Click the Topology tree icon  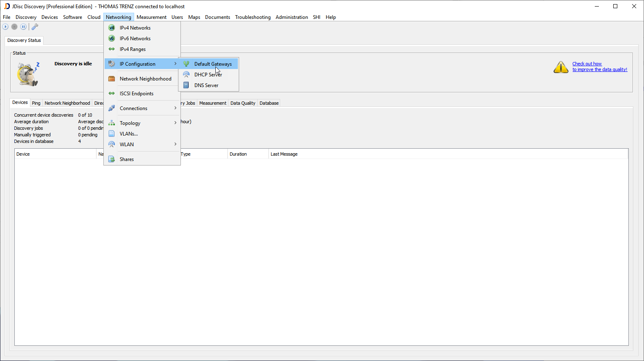pos(112,123)
